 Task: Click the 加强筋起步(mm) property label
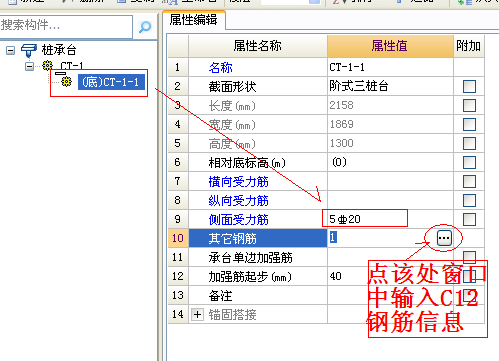coord(250,277)
